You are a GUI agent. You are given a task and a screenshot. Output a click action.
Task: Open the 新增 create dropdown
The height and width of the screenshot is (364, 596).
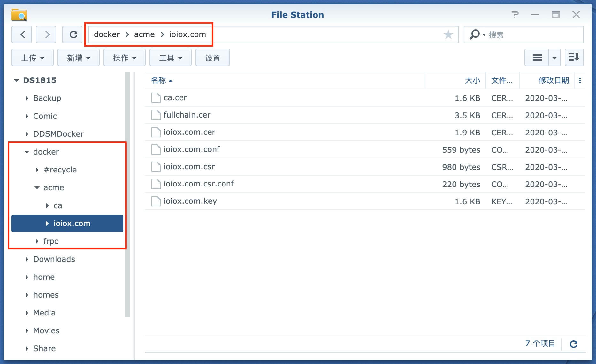(78, 58)
